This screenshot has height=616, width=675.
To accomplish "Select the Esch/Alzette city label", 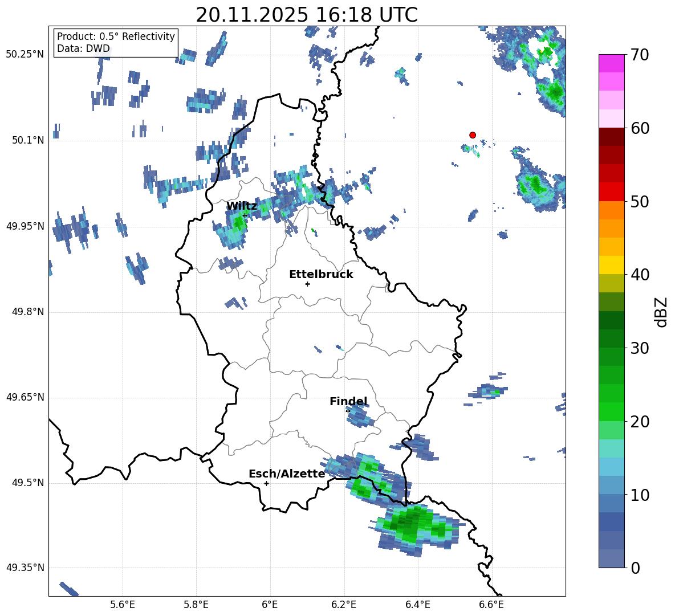I will (287, 474).
